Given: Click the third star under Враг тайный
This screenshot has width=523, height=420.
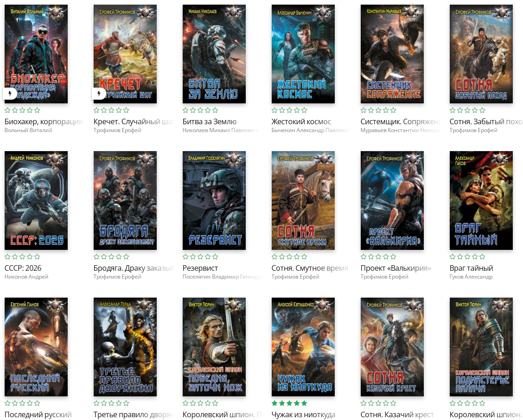Looking at the screenshot, I should click(467, 257).
